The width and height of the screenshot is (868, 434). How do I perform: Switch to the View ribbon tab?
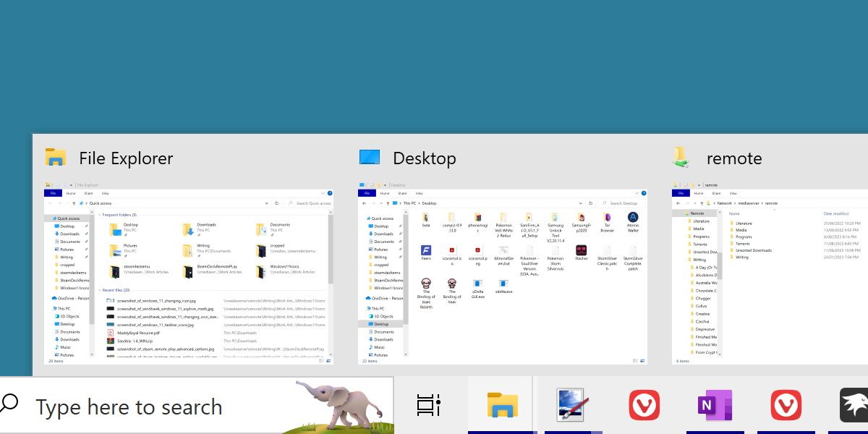[x=105, y=193]
